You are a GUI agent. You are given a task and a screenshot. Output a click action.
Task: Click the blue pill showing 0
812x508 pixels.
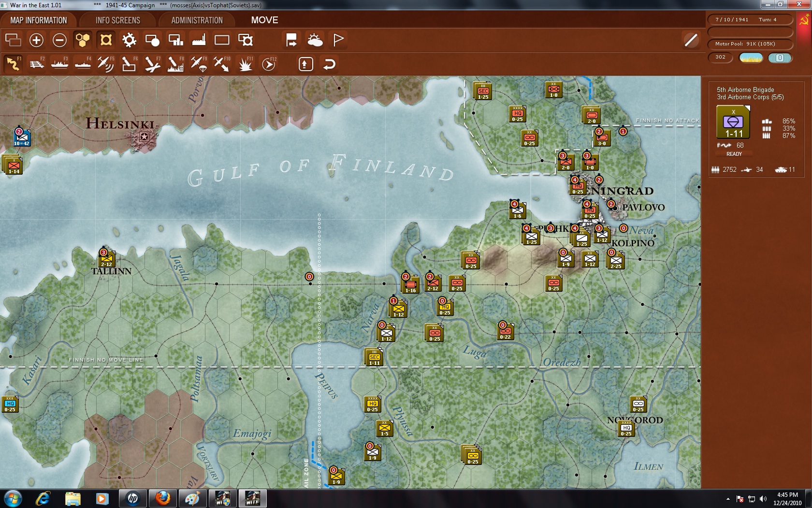coord(780,58)
